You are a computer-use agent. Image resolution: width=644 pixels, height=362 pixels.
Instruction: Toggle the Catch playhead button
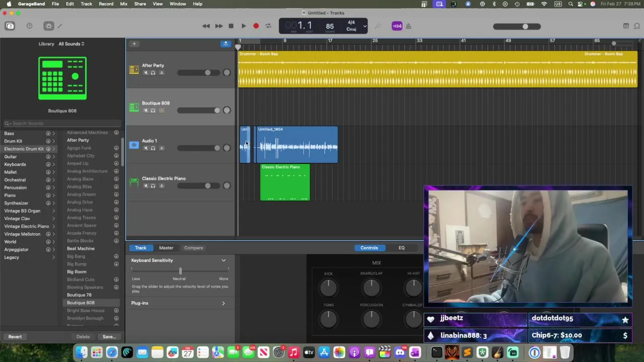pyautogui.click(x=226, y=44)
